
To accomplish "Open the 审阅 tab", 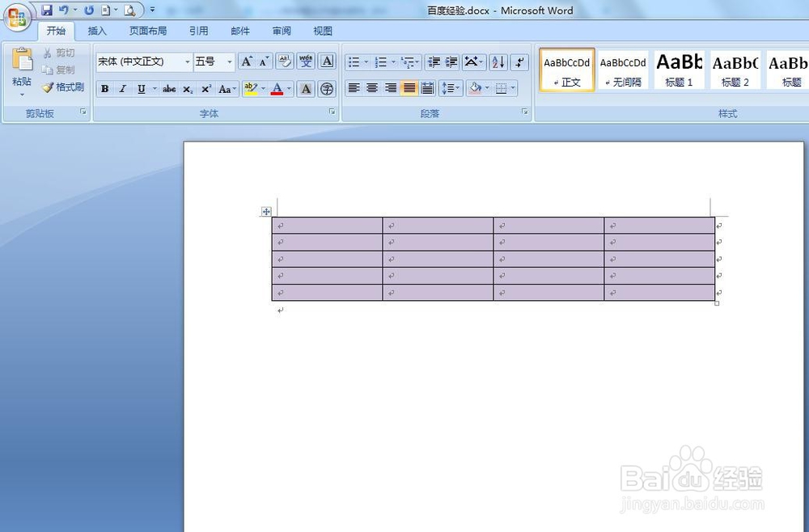I will click(282, 31).
